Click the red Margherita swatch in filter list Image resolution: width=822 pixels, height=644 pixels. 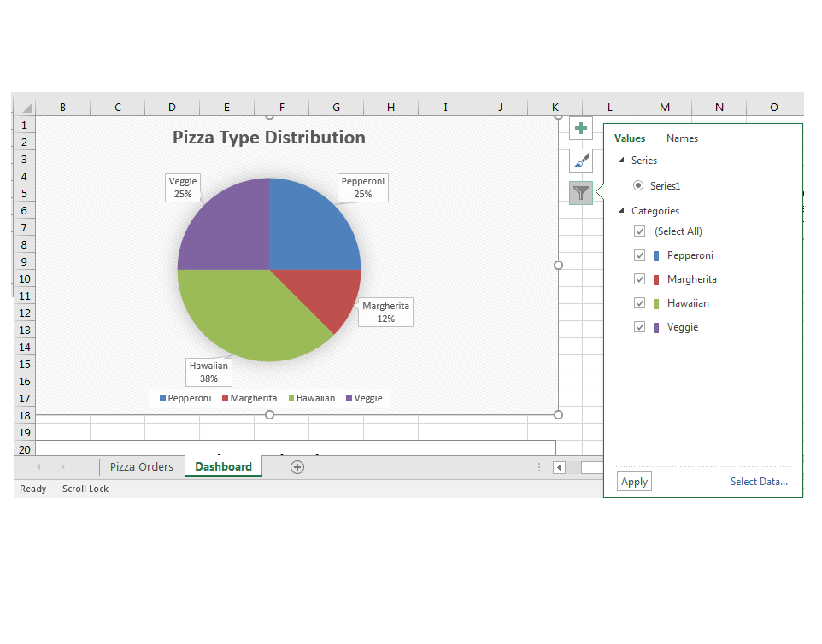pos(656,280)
